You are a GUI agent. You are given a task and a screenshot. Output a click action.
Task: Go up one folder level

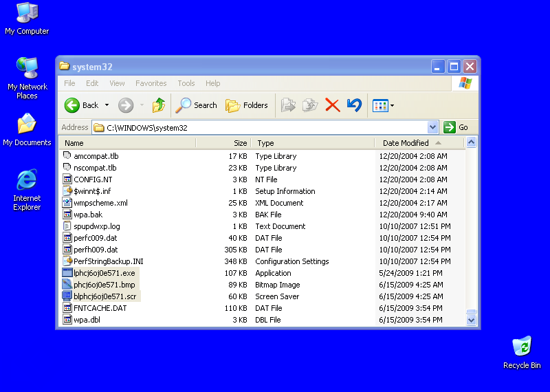click(x=159, y=105)
